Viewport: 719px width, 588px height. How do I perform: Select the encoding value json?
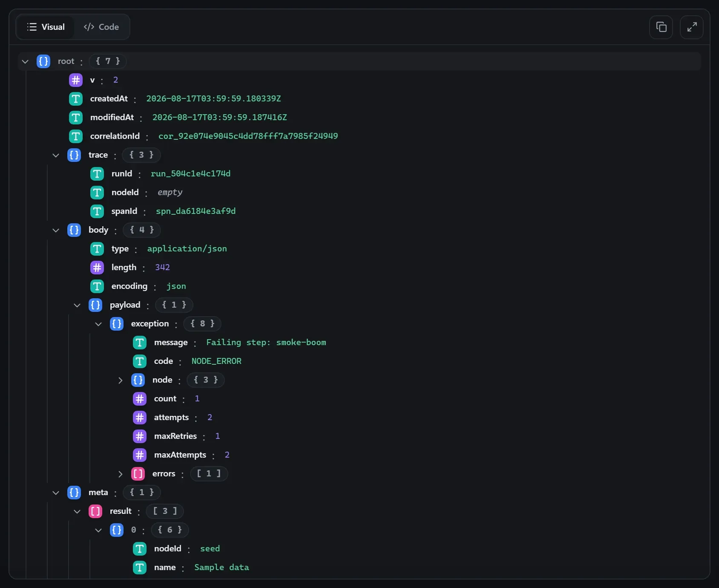point(176,286)
